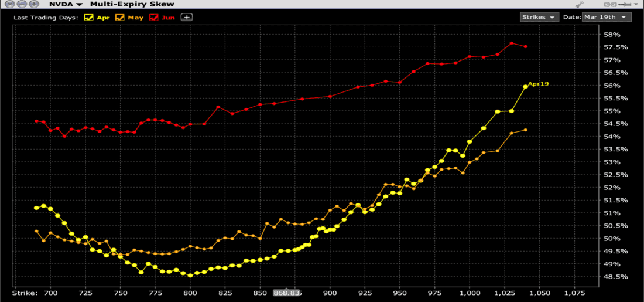Click the 900 strike axis label
This screenshot has height=302, width=644.
(330, 293)
